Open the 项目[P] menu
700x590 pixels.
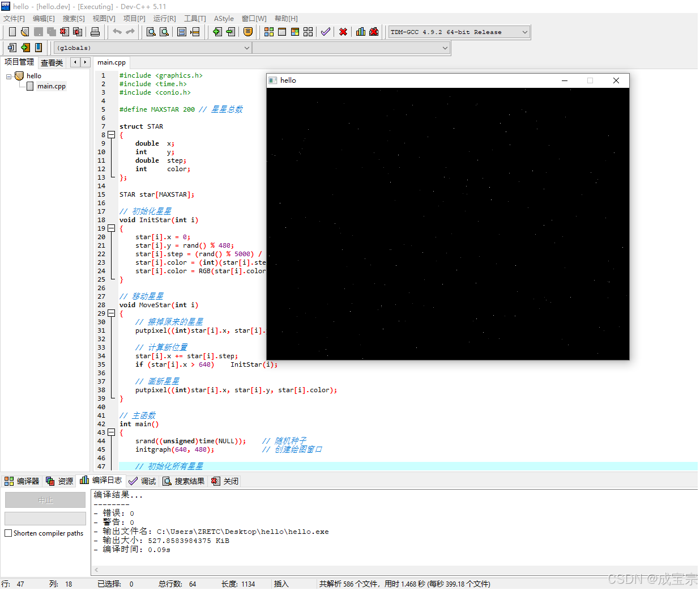point(134,19)
